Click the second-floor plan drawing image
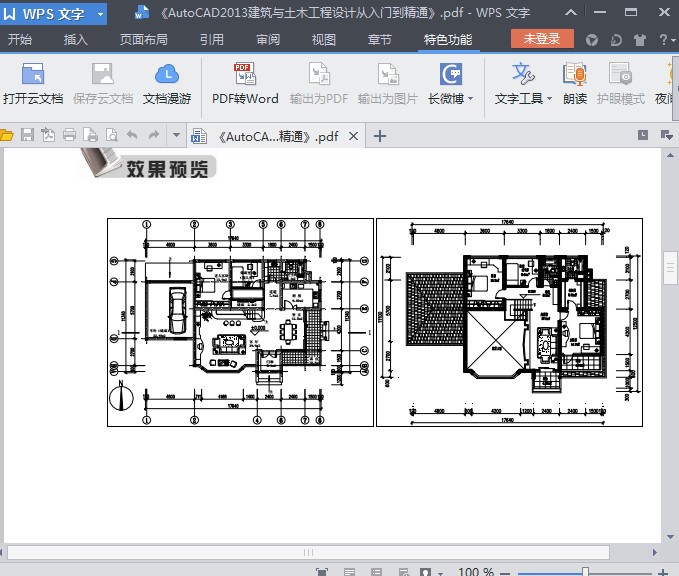The height and width of the screenshot is (576, 679). point(509,322)
